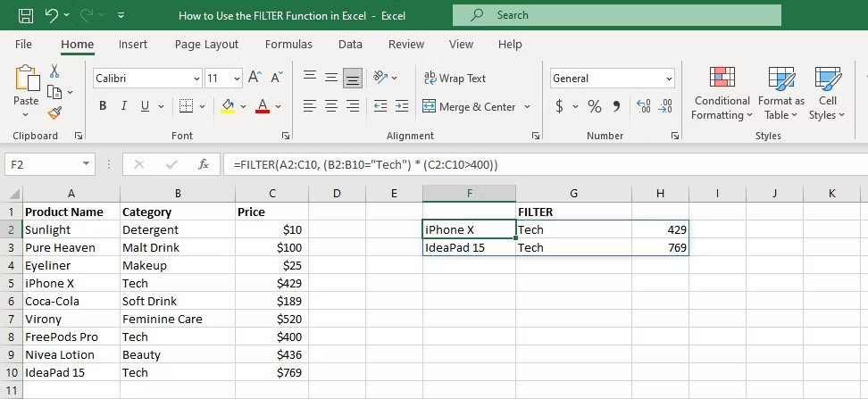Open Number format dialog launcher
Image resolution: width=868 pixels, height=399 pixels.
point(675,136)
